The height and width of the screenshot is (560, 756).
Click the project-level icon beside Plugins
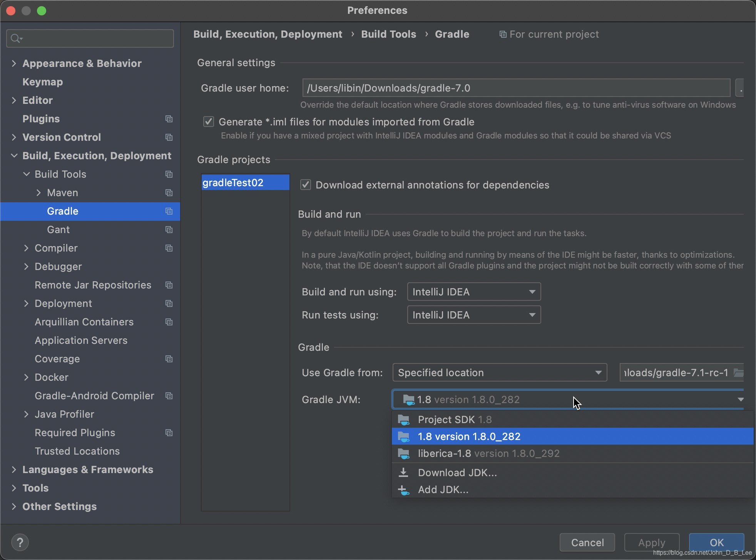169,119
